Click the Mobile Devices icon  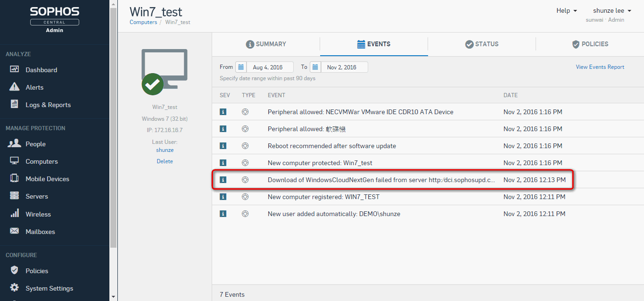pyautogui.click(x=15, y=178)
